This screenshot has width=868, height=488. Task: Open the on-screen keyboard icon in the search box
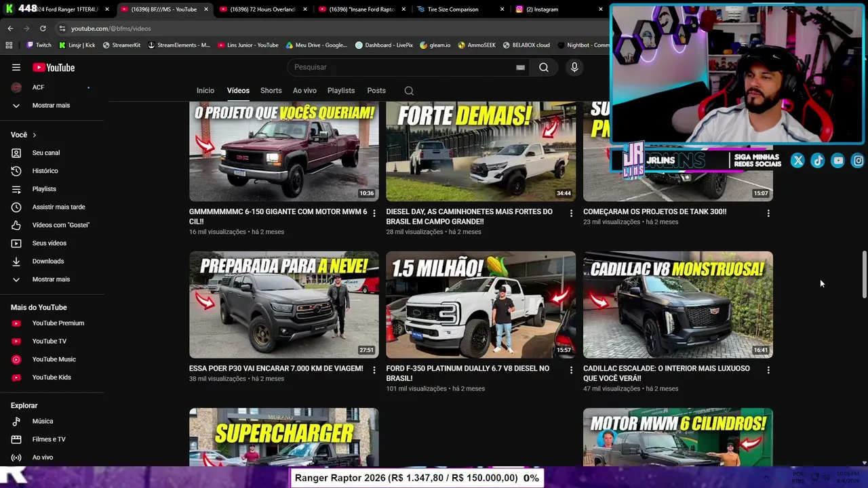[x=520, y=67]
